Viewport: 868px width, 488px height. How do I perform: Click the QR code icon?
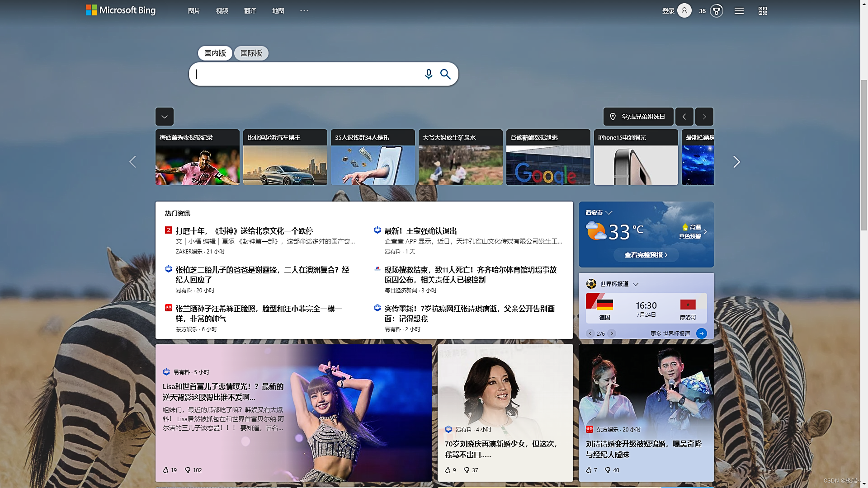763,11
